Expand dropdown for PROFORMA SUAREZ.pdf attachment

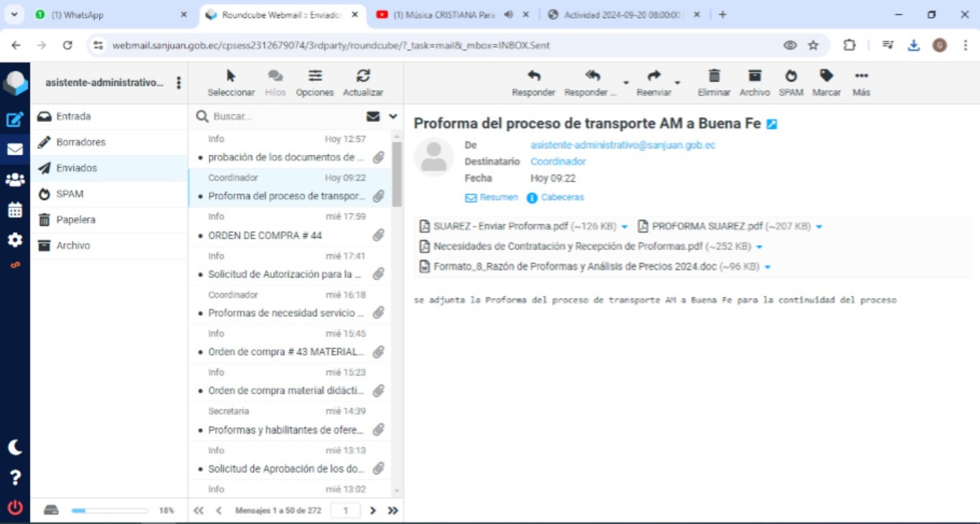819,227
